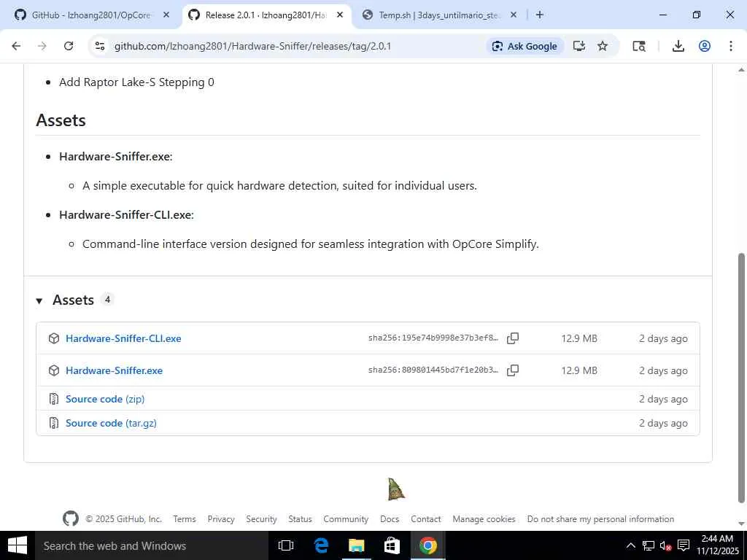747x560 pixels.
Task: Click zip file icon beside Source code (zip)
Action: point(54,399)
